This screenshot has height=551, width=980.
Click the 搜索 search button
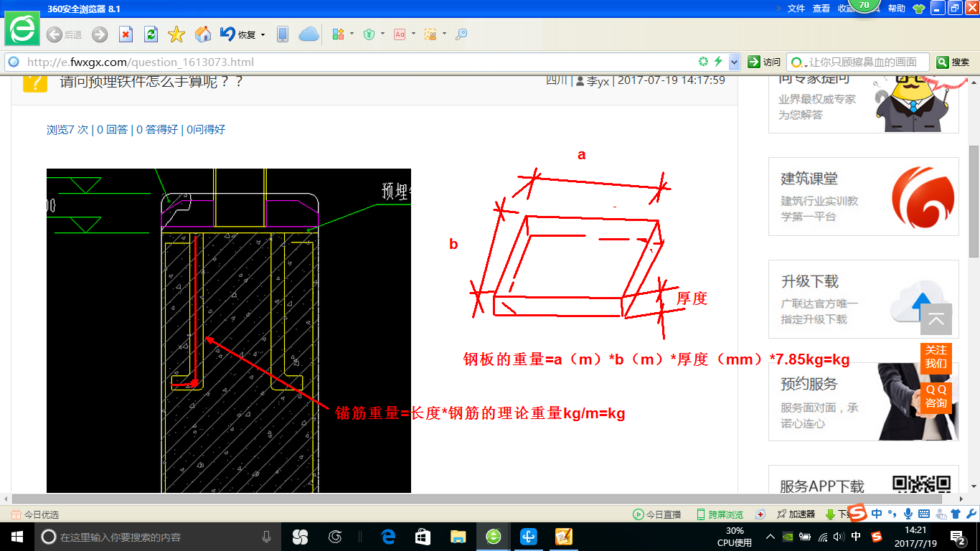tap(953, 62)
